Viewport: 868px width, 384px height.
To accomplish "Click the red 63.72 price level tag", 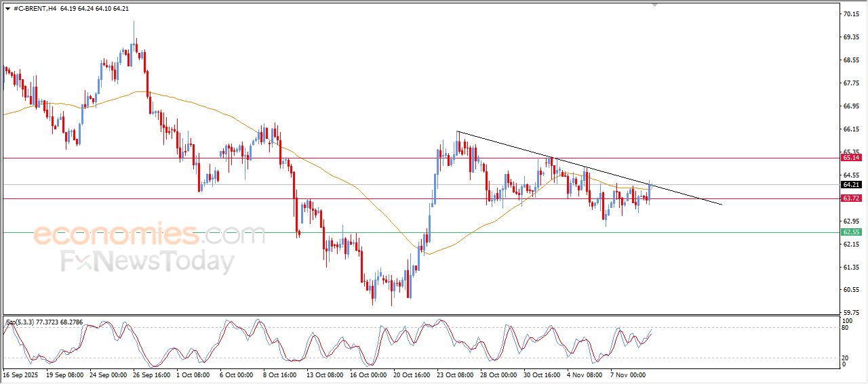I will (850, 198).
